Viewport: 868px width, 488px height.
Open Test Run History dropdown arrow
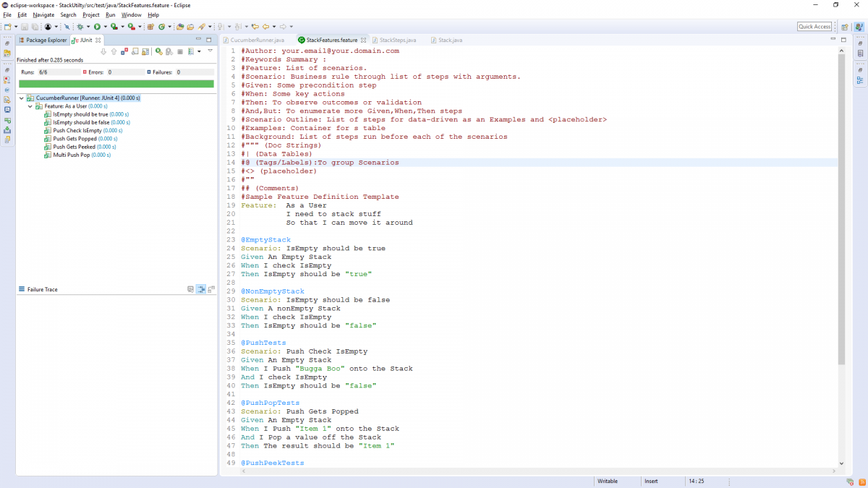click(199, 51)
